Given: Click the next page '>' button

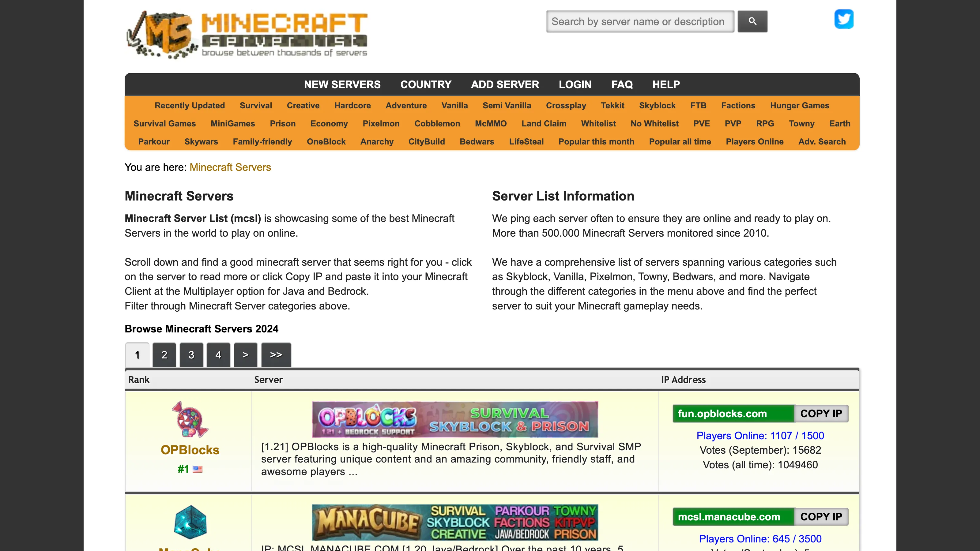Looking at the screenshot, I should click(x=246, y=355).
